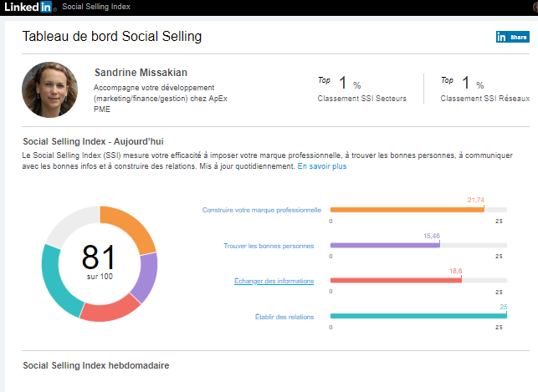Open 'Échanger des informations' link
Image resolution: width=538 pixels, height=392 pixels.
[274, 281]
